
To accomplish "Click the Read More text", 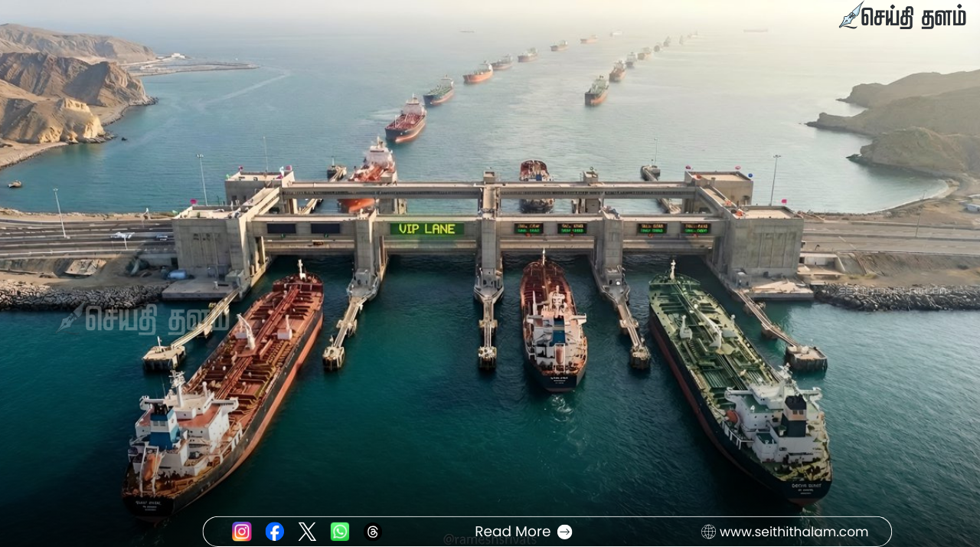I will [x=512, y=532].
